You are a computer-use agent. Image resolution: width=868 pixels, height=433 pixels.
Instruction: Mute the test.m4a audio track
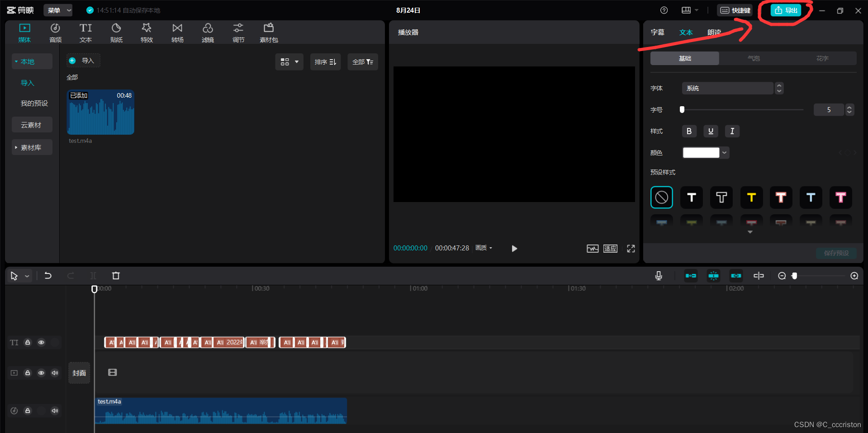55,411
